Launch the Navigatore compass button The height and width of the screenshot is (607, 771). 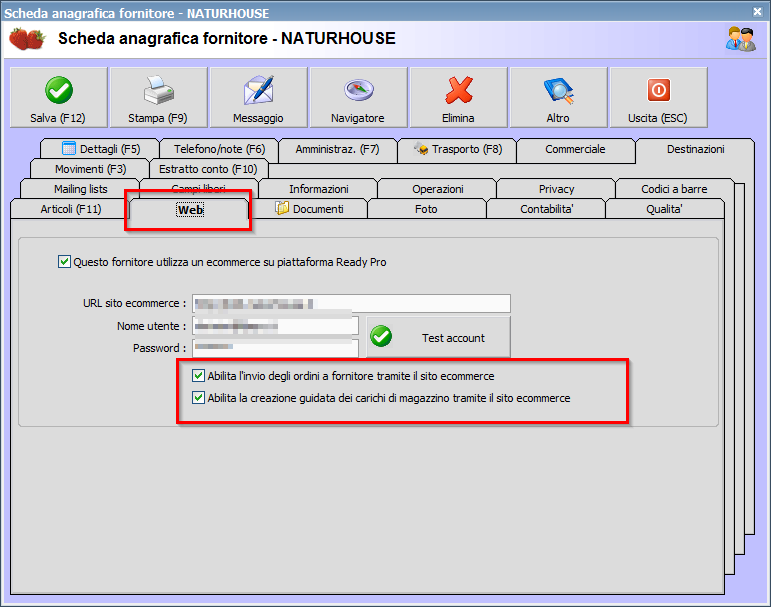coord(358,97)
